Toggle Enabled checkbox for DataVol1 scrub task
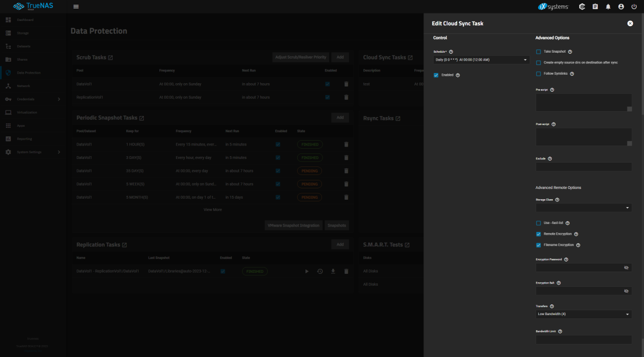This screenshot has height=357, width=644. pos(327,84)
